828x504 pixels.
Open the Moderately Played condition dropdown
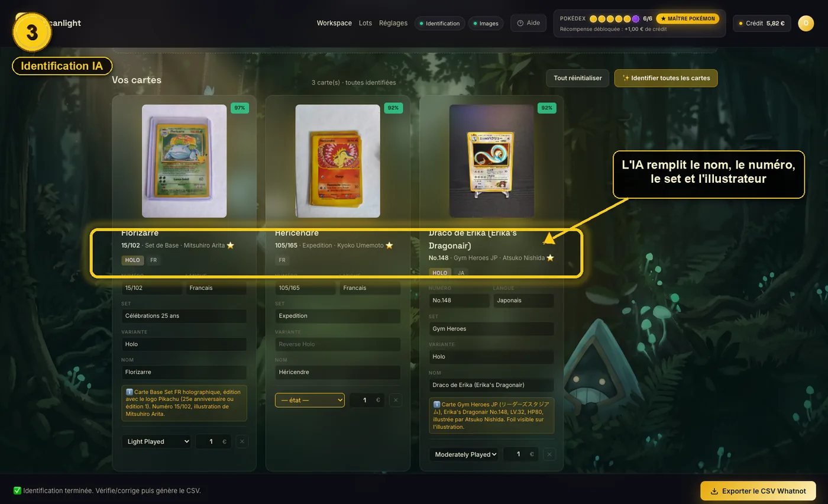[464, 454]
